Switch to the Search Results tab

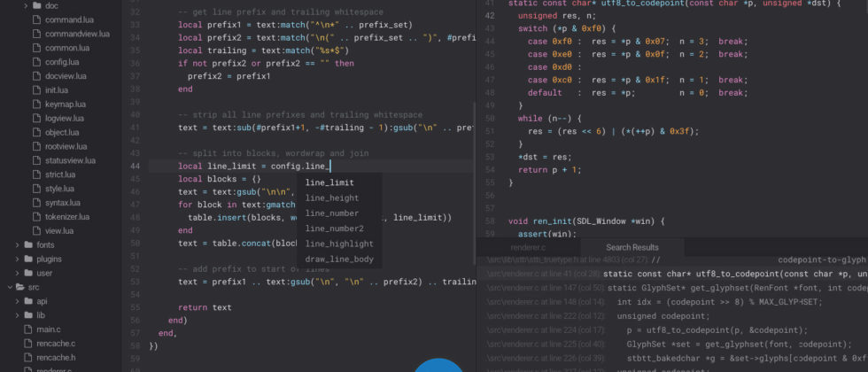632,247
